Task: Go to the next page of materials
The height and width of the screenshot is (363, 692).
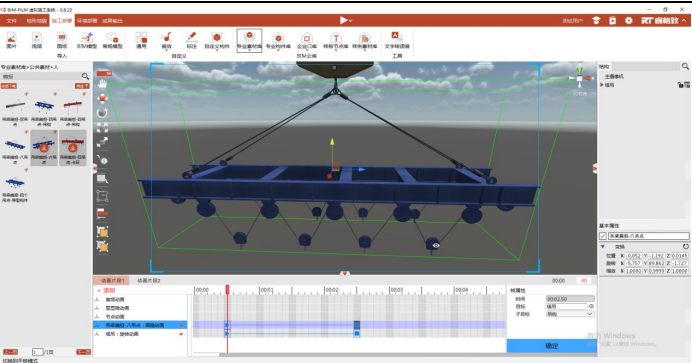Action: [x=83, y=352]
